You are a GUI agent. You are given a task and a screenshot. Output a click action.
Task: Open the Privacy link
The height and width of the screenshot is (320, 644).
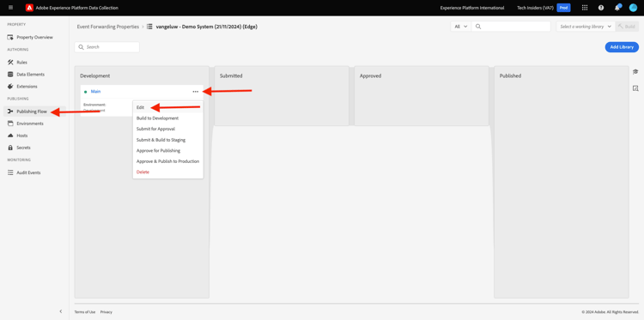pyautogui.click(x=106, y=311)
